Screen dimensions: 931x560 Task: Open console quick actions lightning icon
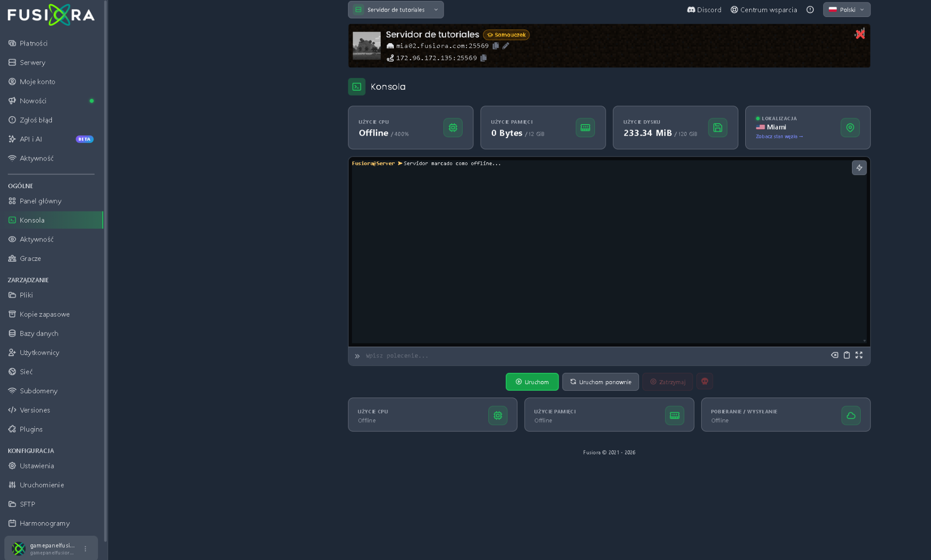tap(859, 168)
